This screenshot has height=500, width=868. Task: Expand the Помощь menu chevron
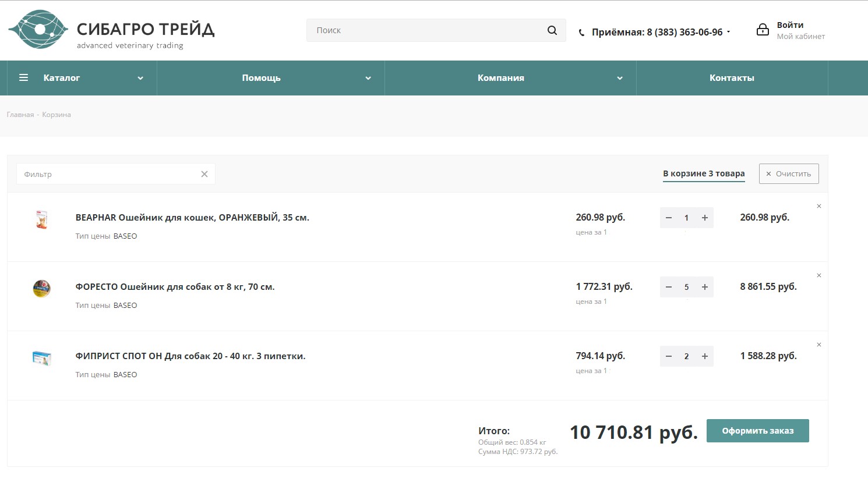(x=368, y=78)
